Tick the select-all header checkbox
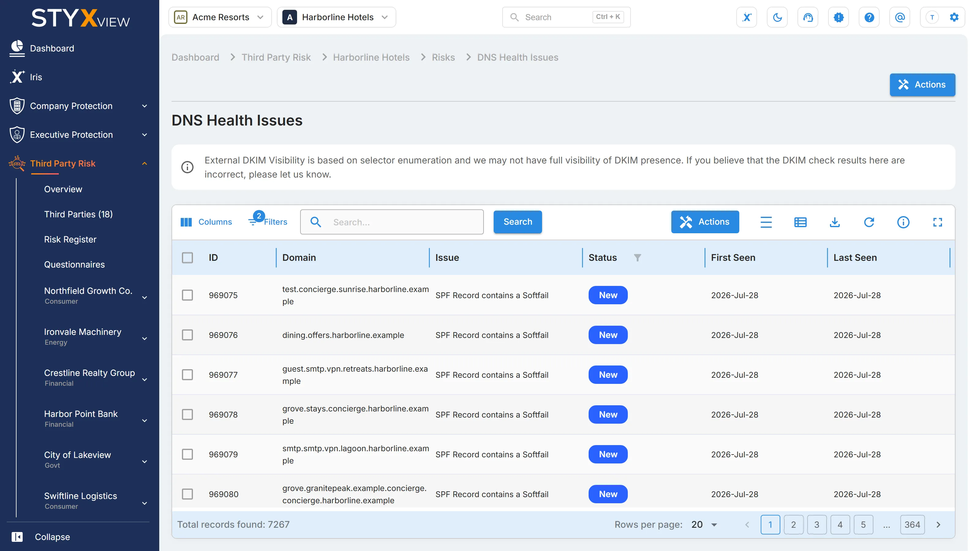Image resolution: width=980 pixels, height=551 pixels. point(187,258)
